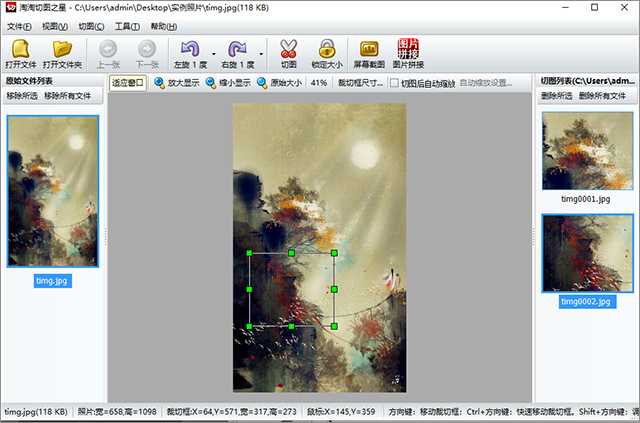Click left panel splitter grip
The width and height of the screenshot is (640, 423).
[106, 237]
